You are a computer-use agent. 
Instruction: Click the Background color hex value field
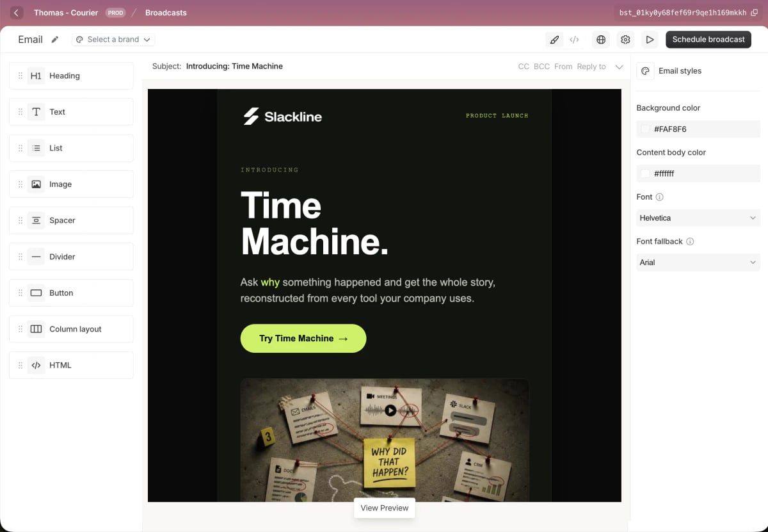click(x=698, y=129)
